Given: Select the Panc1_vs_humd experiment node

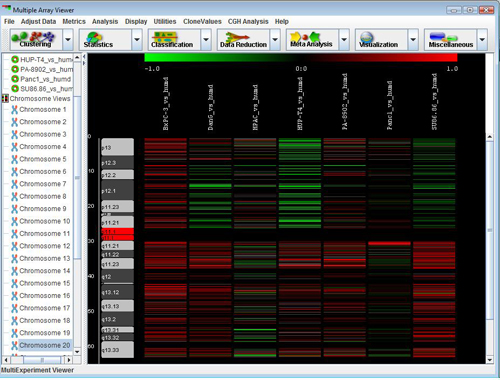Looking at the screenshot, I should coord(45,79).
